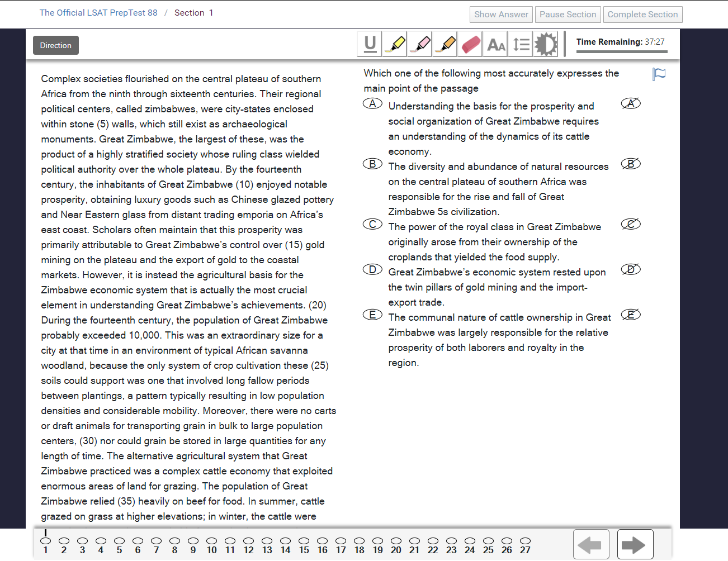728x561 pixels.
Task: Cross out answer choice B
Action: 631,164
